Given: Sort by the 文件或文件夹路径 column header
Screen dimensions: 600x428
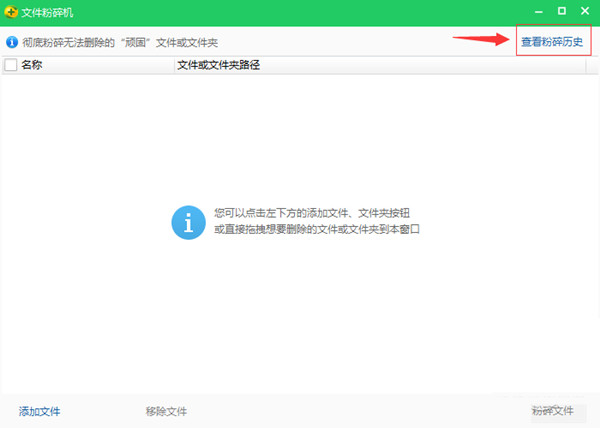Looking at the screenshot, I should pyautogui.click(x=218, y=65).
